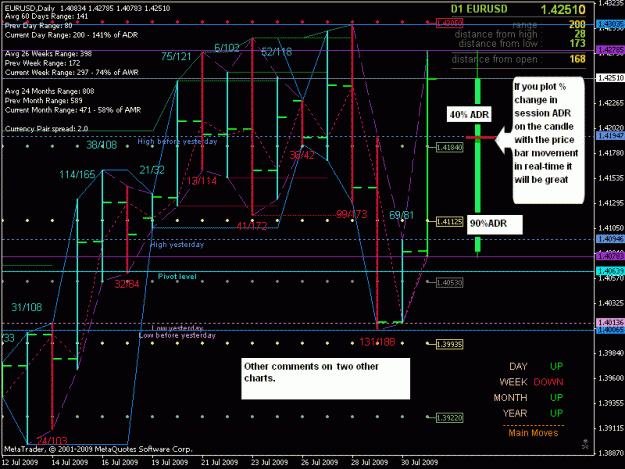Select the 'Avg 60 Days Range: 141' line
This screenshot has height=469, width=625.
click(46, 16)
